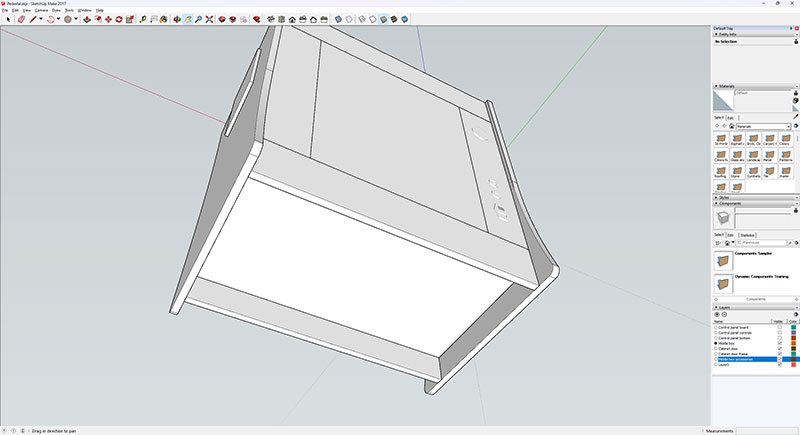This screenshot has width=800, height=435.
Task: Open the View menu
Action: coord(27,10)
